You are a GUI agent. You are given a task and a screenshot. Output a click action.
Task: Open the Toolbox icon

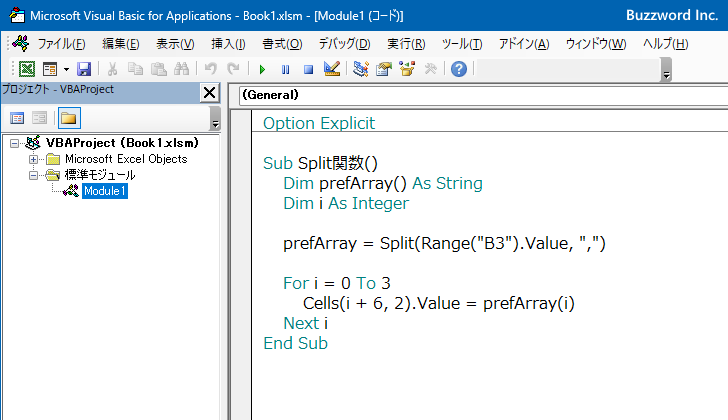(x=430, y=69)
